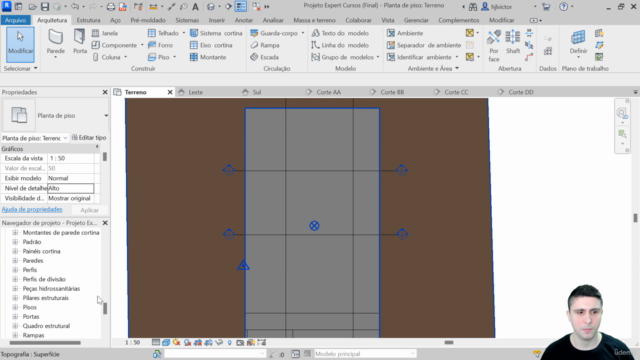
Task: Click the 1 : 50 view scale control
Action: [133, 342]
